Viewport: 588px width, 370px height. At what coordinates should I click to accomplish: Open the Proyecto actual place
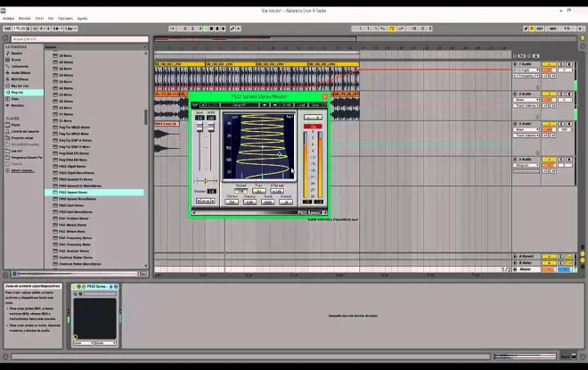click(21, 137)
